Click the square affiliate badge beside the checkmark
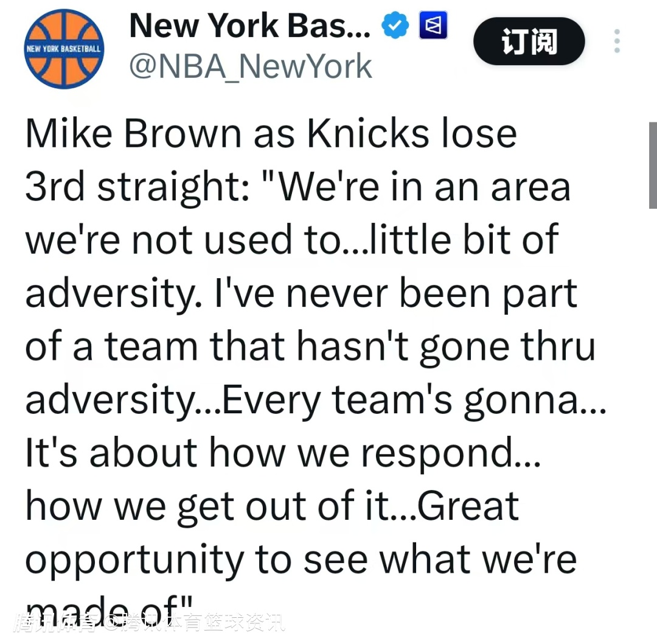The width and height of the screenshot is (657, 644). pos(433,27)
